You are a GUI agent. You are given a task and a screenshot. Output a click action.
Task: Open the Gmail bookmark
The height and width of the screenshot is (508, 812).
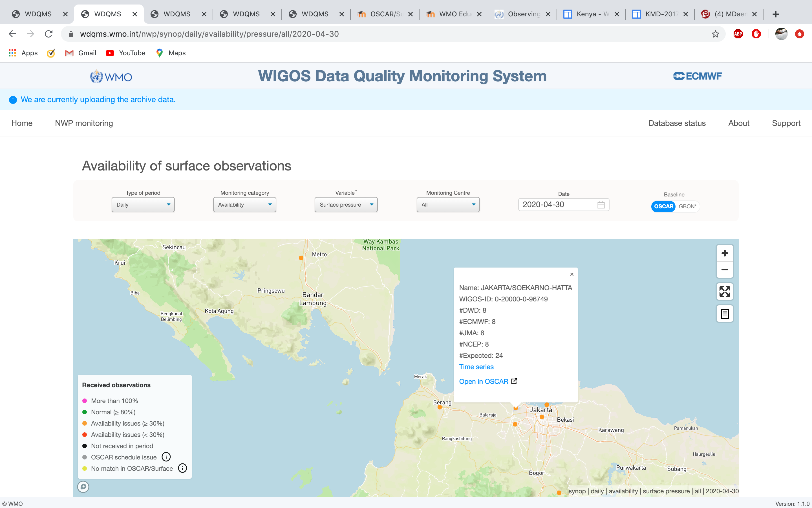pos(81,53)
